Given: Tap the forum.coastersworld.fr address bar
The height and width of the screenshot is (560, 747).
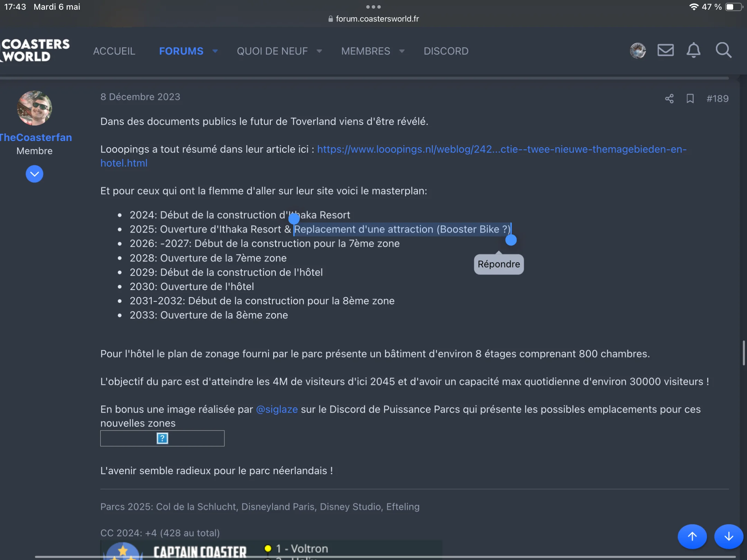Looking at the screenshot, I should click(373, 19).
